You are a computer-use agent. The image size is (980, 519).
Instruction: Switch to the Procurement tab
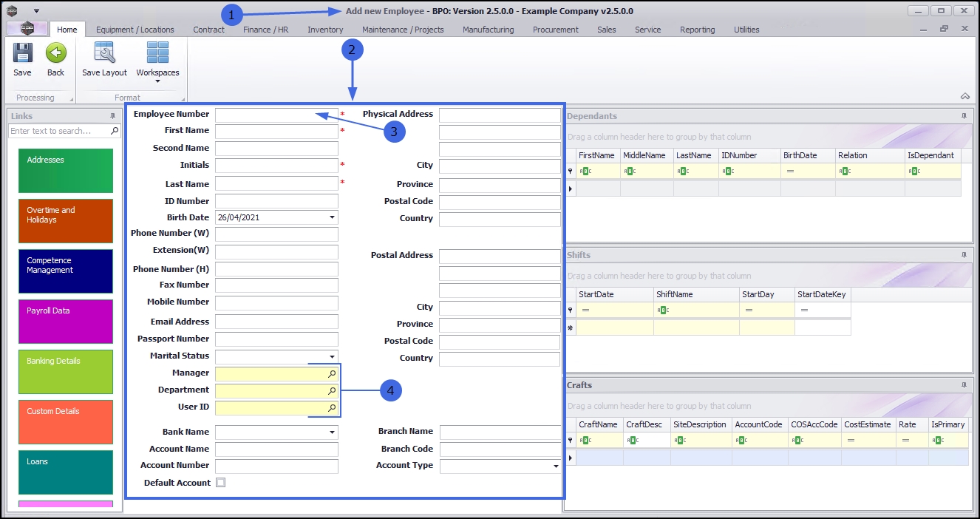(x=556, y=30)
